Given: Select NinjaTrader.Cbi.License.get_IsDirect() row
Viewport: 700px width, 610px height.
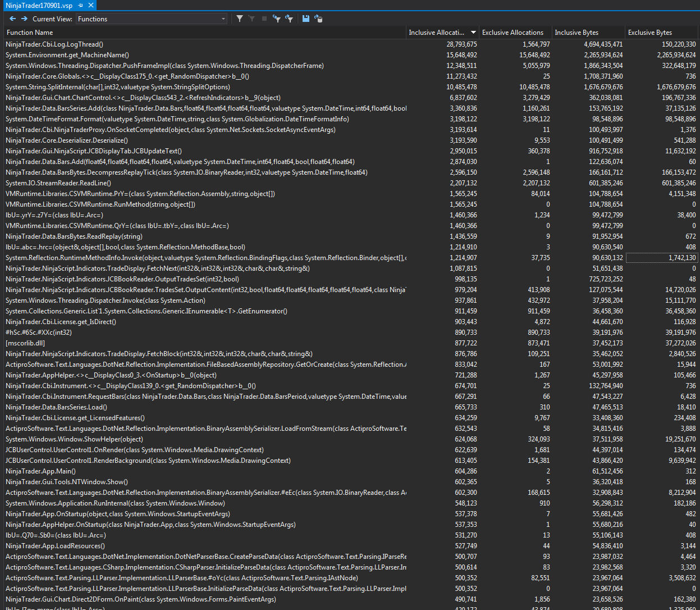Looking at the screenshot, I should tap(350, 322).
